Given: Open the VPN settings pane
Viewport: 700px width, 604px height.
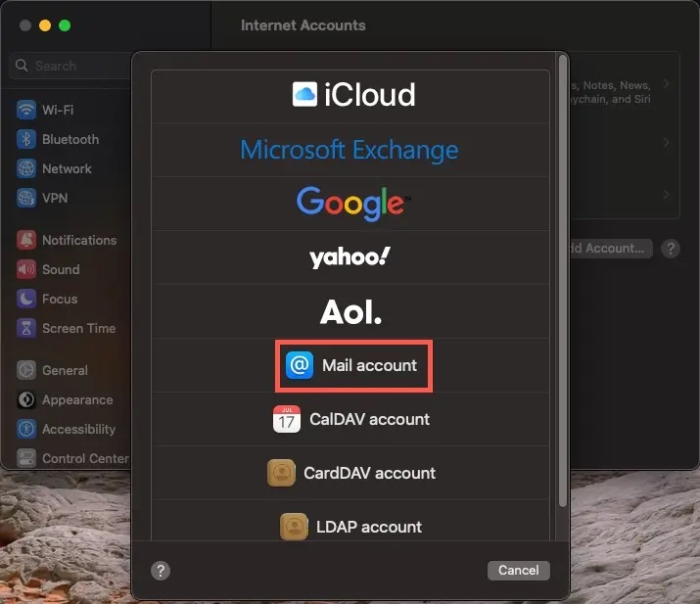Looking at the screenshot, I should click(55, 198).
